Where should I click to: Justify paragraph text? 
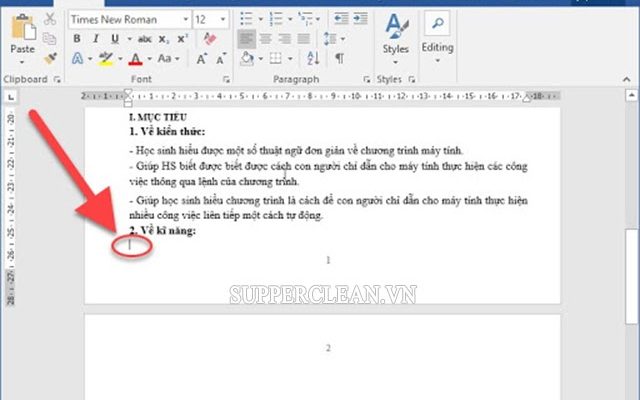304,39
